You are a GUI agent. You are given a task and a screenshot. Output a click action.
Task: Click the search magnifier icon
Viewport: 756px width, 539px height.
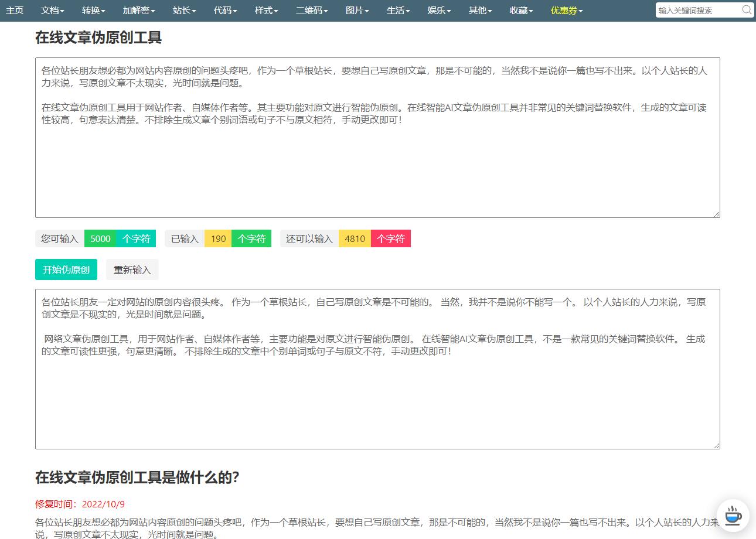pos(747,10)
